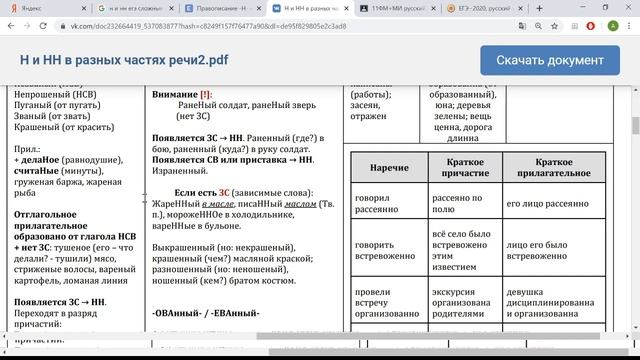Click the scroll up arrow of page
Viewport: 640px width, 360px height.
click(x=636, y=89)
